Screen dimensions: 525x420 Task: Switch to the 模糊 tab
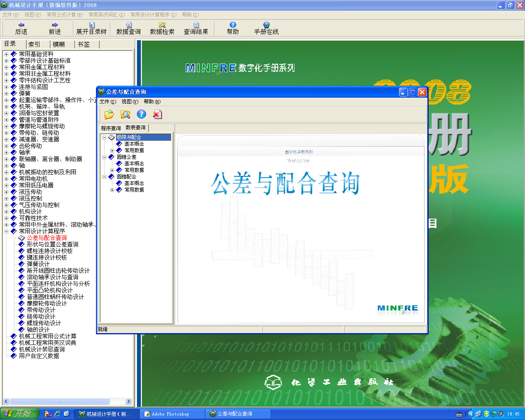[x=59, y=44]
